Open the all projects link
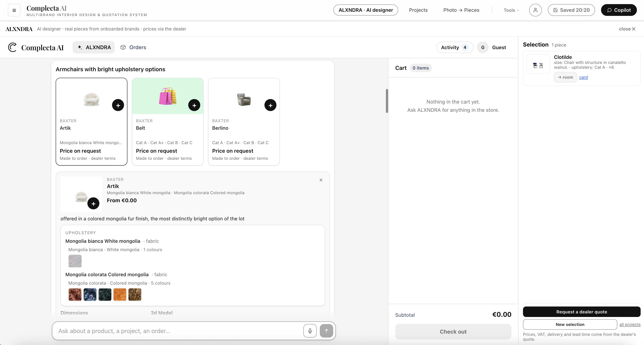This screenshot has width=644, height=345. (630, 324)
